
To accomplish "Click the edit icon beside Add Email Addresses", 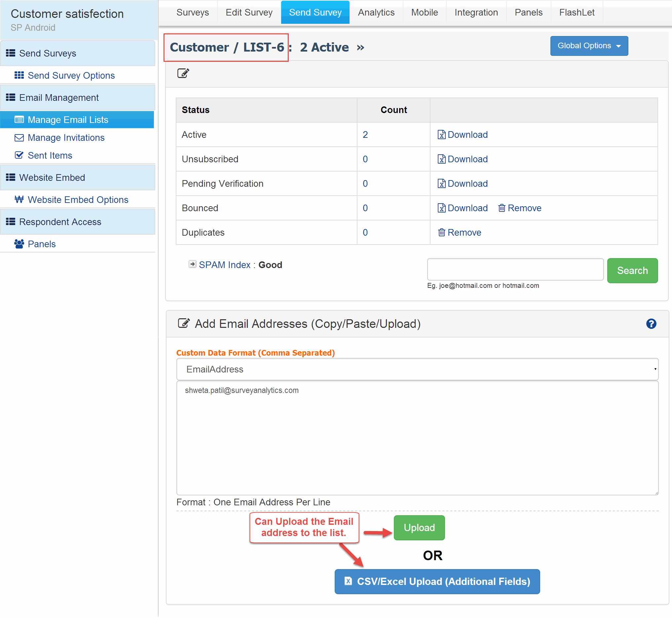I will pyautogui.click(x=184, y=323).
